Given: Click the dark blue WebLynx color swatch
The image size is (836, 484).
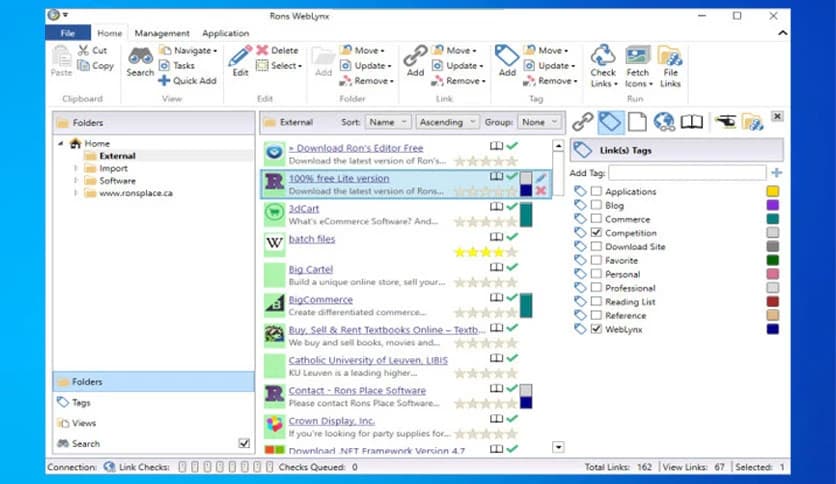Looking at the screenshot, I should click(773, 329).
